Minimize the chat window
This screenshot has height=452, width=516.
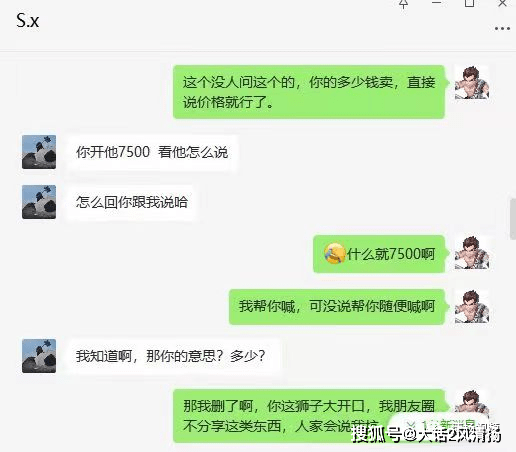[436, 3]
